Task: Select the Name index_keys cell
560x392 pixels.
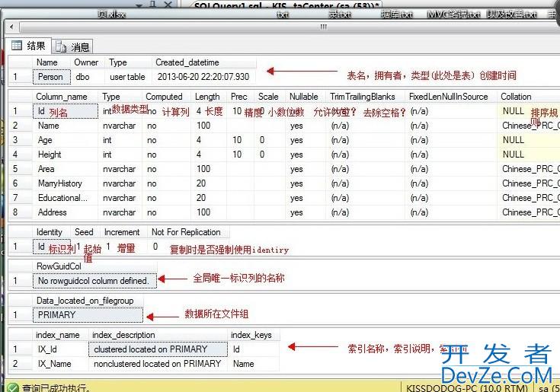Action: coord(254,364)
